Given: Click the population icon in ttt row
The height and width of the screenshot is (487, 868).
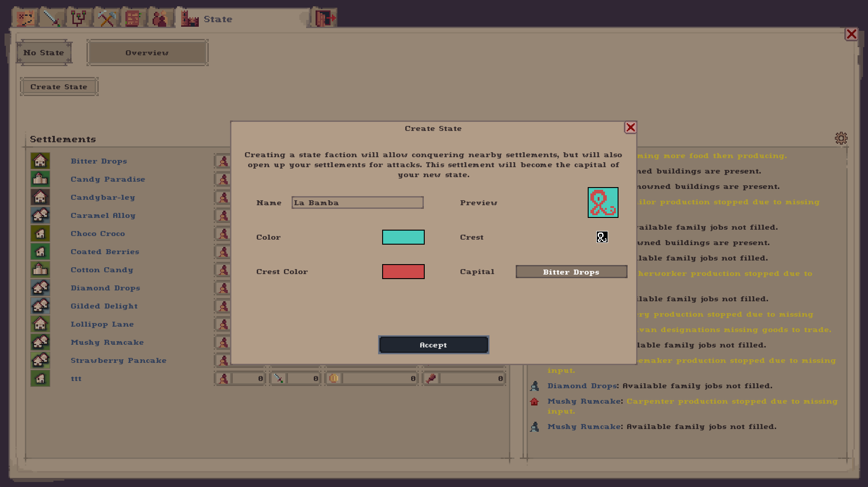Looking at the screenshot, I should coord(223,378).
